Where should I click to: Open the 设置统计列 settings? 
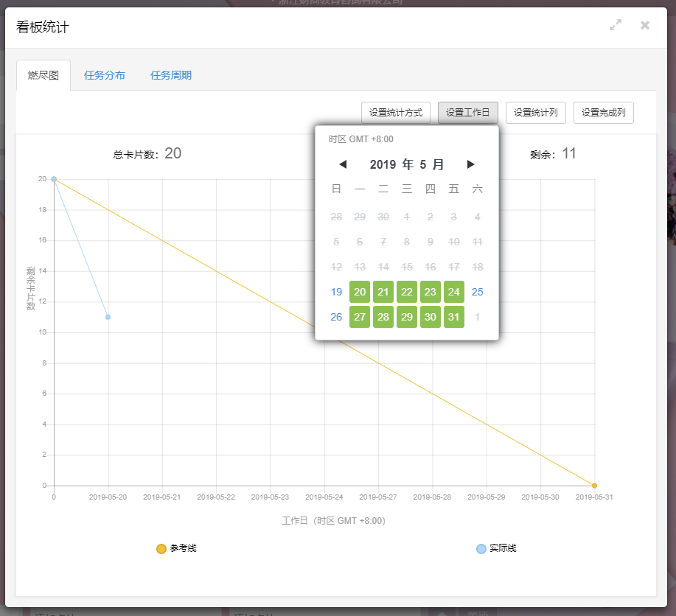point(535,113)
